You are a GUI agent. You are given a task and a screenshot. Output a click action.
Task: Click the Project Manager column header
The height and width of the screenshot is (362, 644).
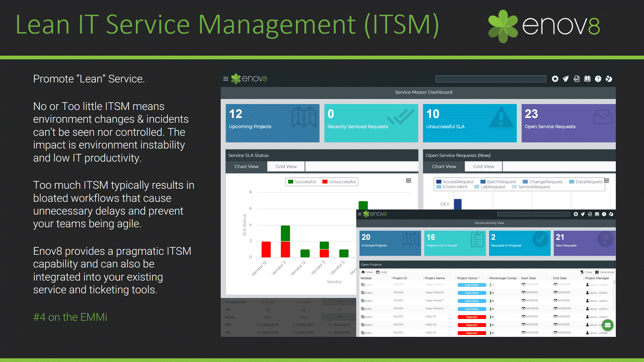tap(597, 278)
